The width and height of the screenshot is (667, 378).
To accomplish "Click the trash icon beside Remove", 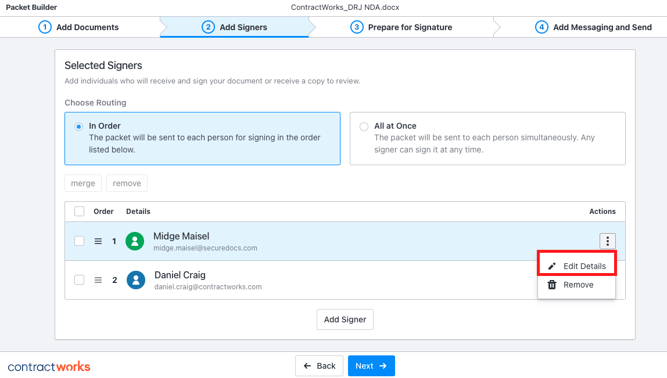I will (x=552, y=285).
